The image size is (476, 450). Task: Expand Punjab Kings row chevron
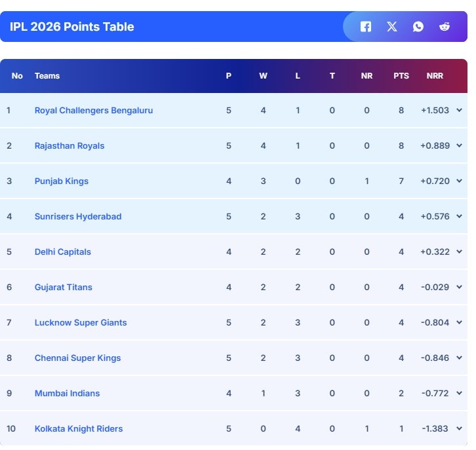pyautogui.click(x=459, y=181)
